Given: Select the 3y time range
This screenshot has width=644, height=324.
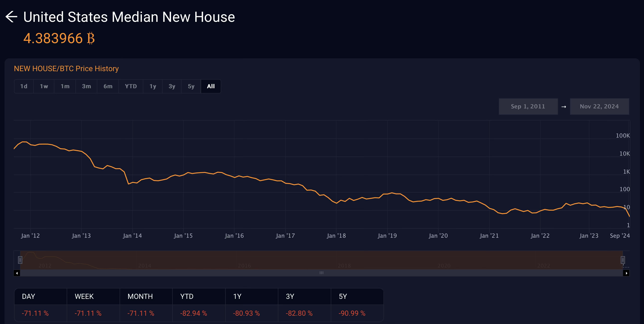Looking at the screenshot, I should pos(172,86).
